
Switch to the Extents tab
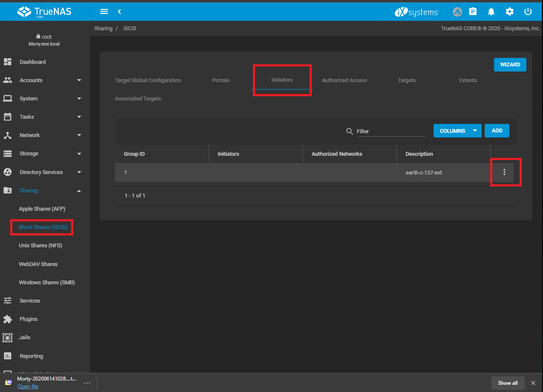click(468, 80)
